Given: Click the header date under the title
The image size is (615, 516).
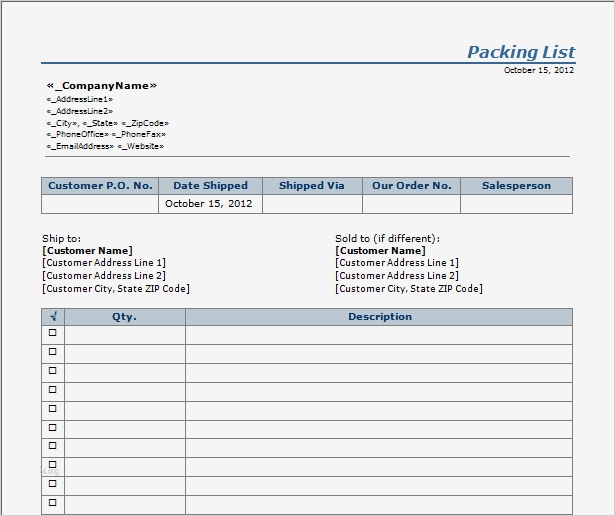Looking at the screenshot, I should pyautogui.click(x=539, y=70).
